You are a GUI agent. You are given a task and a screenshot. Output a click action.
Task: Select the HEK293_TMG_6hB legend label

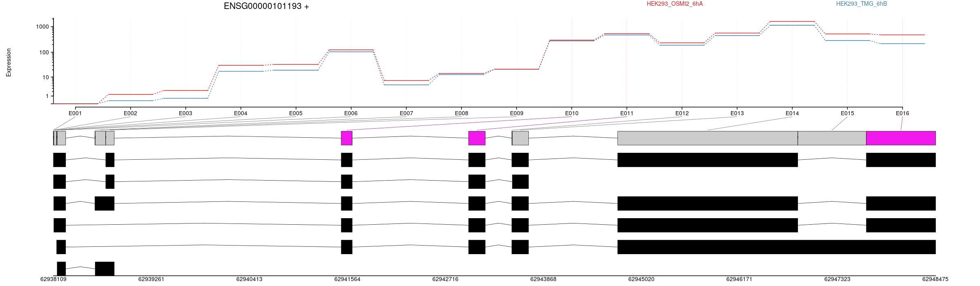862,4
